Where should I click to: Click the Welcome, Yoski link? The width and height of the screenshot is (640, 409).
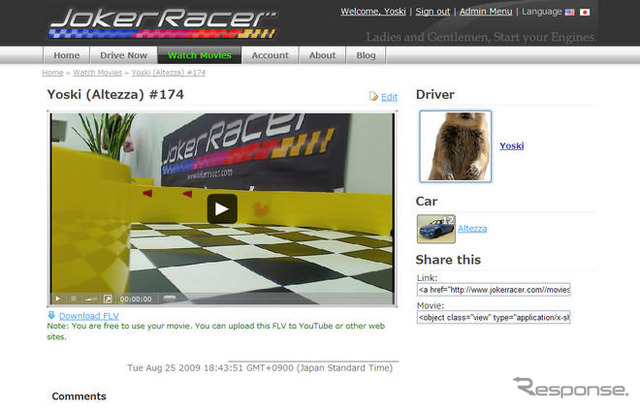(373, 11)
